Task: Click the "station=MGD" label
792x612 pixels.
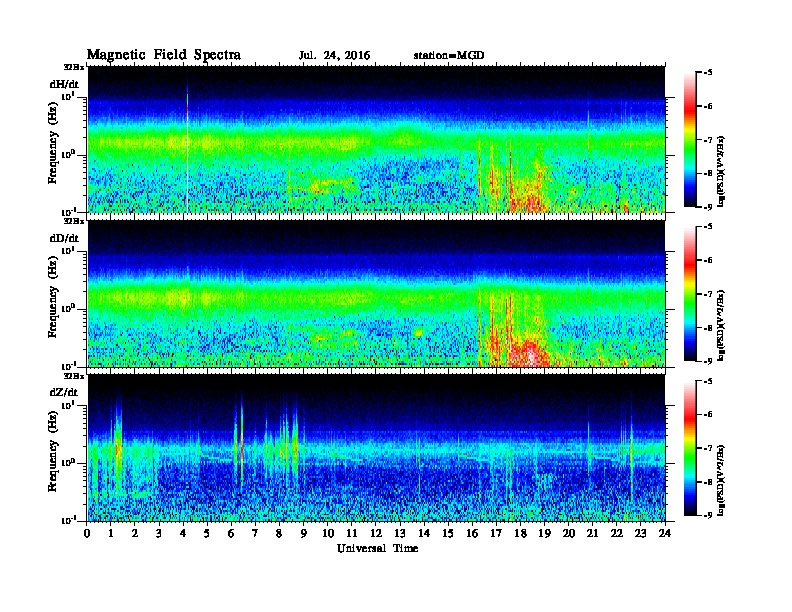Action: [x=449, y=56]
